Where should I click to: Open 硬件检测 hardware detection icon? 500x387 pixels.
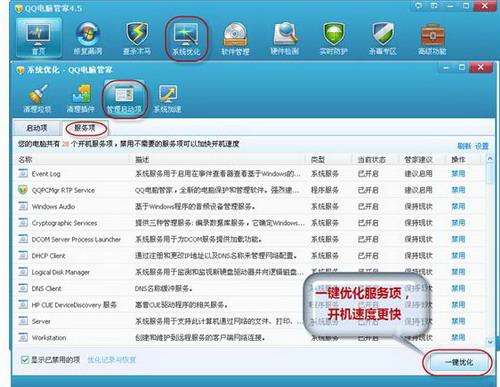pyautogui.click(x=285, y=39)
